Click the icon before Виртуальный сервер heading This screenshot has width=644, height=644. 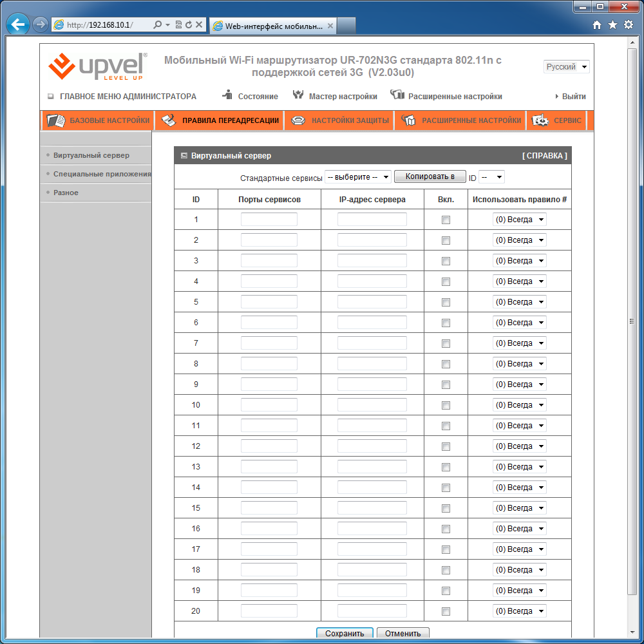tap(184, 156)
